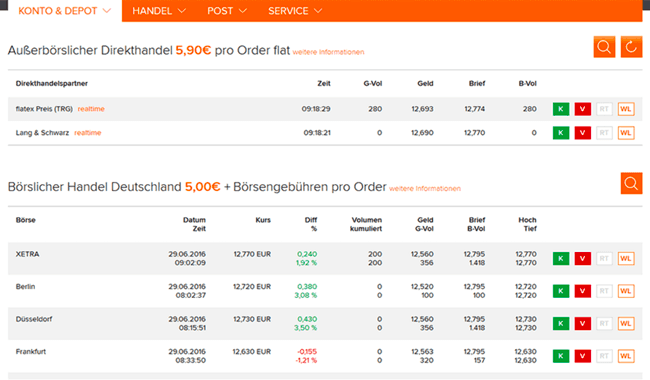Click RT button in Düsseldorf row
The image size is (650, 380).
tap(604, 324)
